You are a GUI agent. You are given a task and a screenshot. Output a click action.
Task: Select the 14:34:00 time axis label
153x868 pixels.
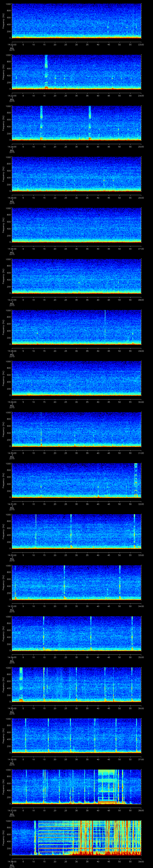(12, 657)
